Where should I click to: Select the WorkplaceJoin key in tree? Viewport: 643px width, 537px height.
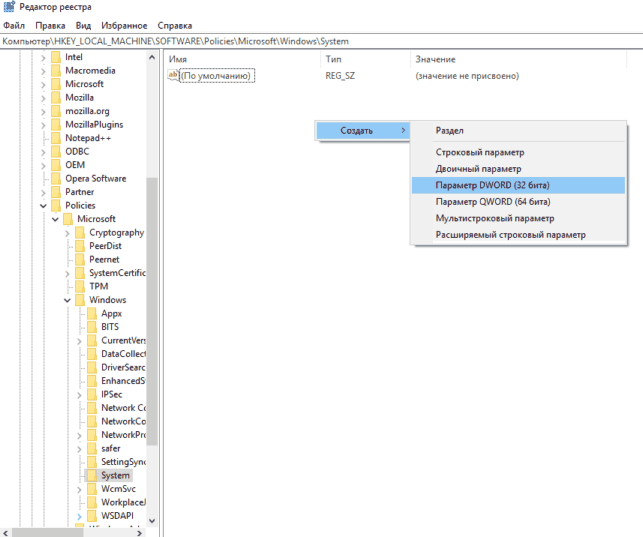123,502
